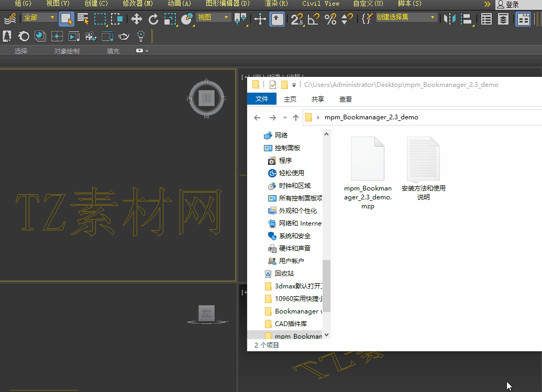
Task: Select 控制面板 in Explorer navigation tree
Action: (282, 148)
